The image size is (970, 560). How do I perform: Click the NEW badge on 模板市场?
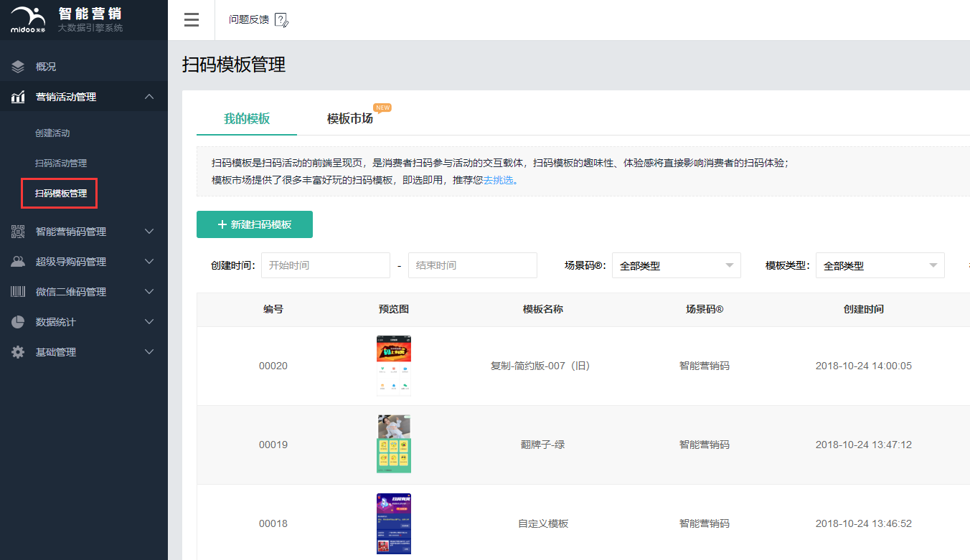tap(382, 108)
